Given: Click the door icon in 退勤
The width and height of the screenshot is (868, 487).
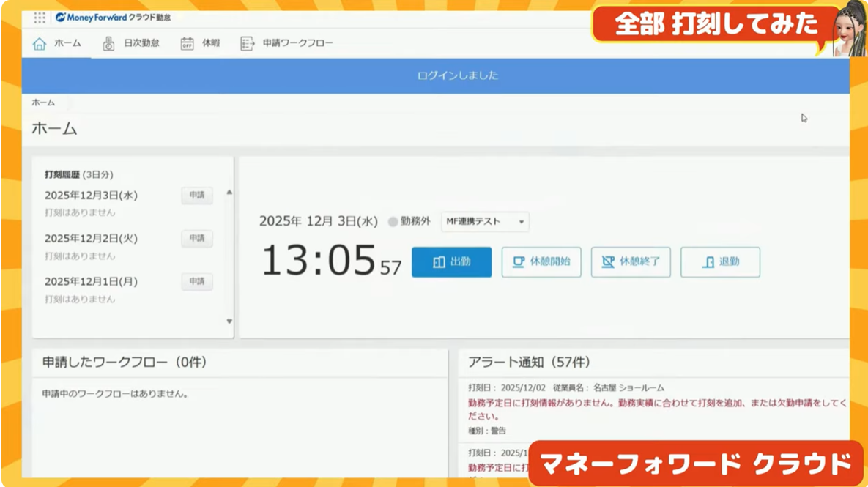Looking at the screenshot, I should click(x=708, y=261).
